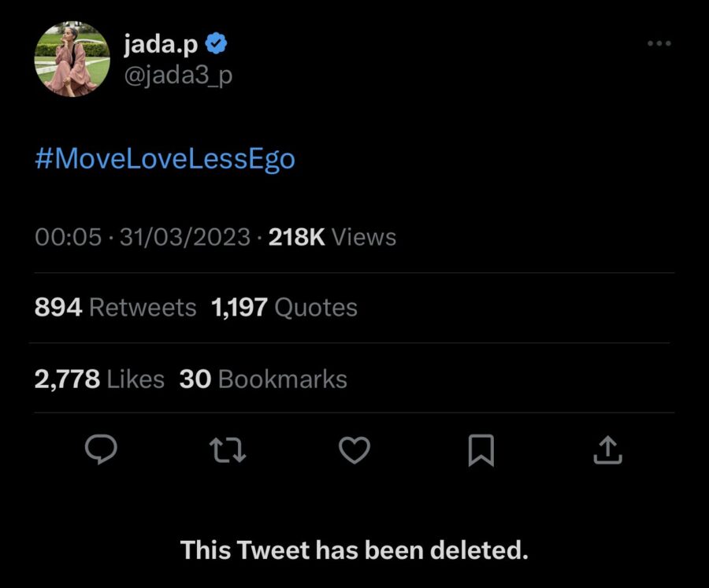This screenshot has height=588, width=709.
Task: Click the 'This Tweet has been deleted' notice
Action: 354,549
